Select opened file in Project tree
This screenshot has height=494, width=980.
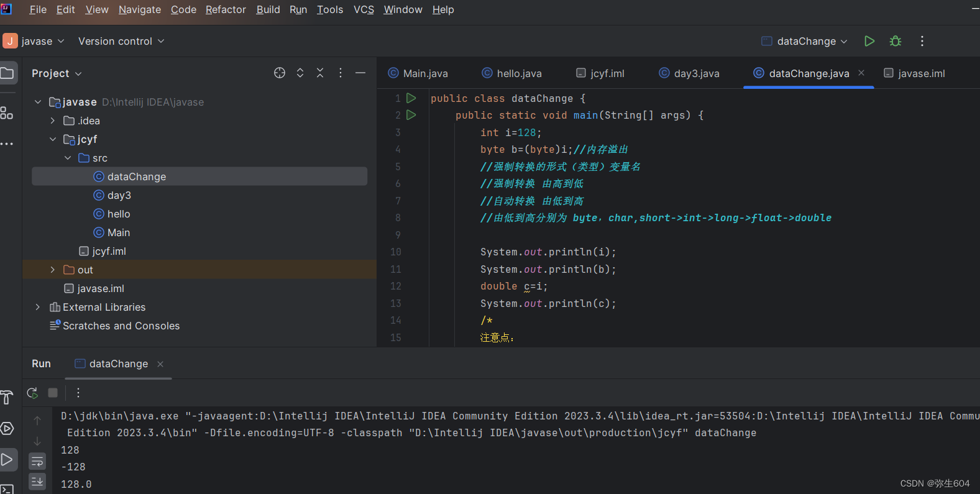click(x=280, y=73)
